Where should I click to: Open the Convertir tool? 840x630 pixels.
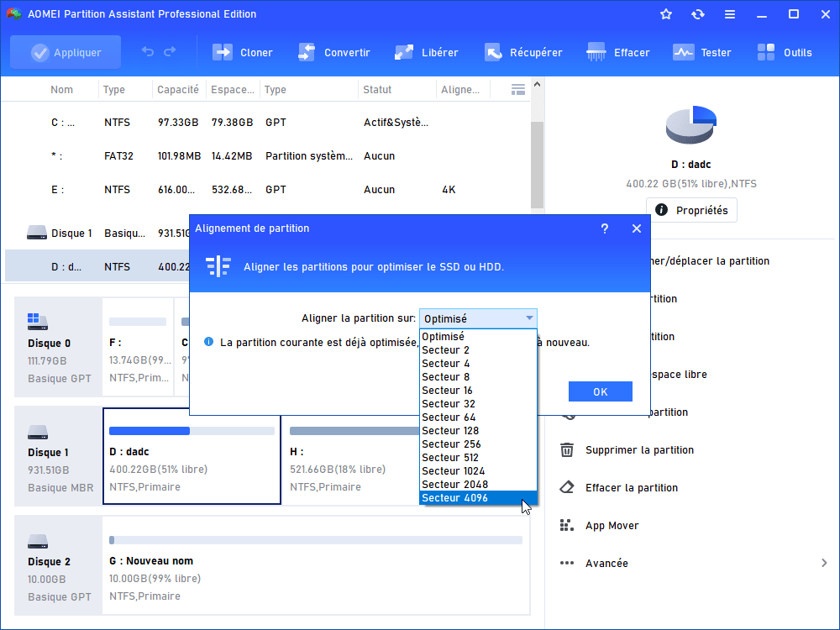pos(307,52)
